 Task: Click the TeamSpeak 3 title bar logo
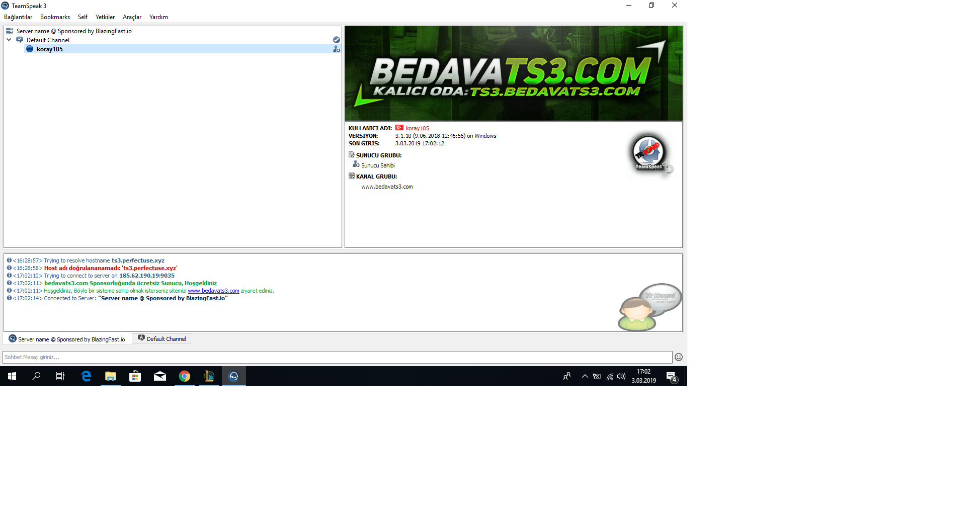[5, 6]
